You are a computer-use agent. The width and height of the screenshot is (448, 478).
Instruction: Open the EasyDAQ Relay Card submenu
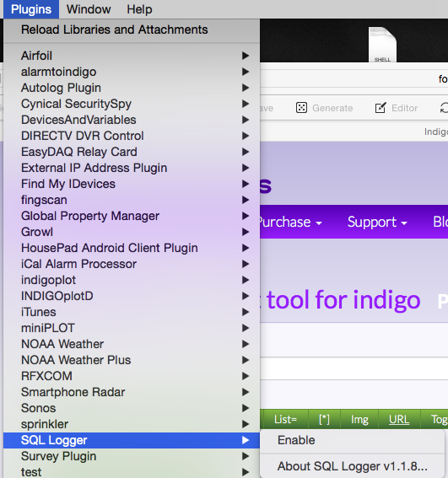(132, 152)
